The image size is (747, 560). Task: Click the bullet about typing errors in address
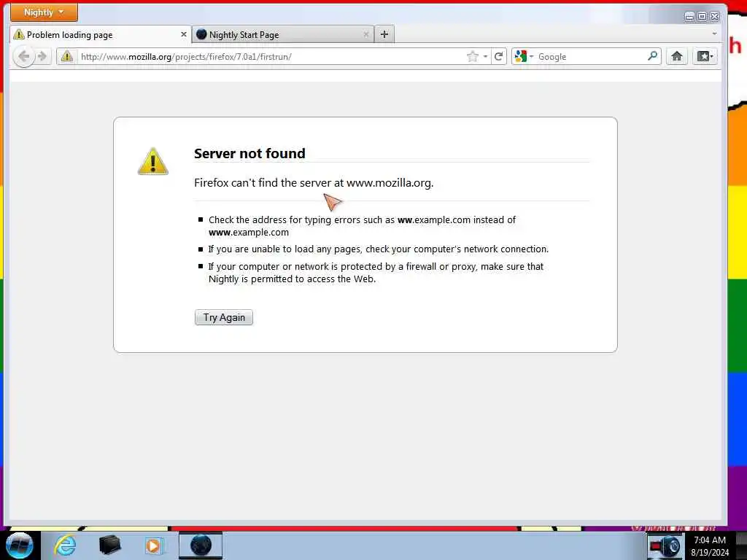coord(362,226)
